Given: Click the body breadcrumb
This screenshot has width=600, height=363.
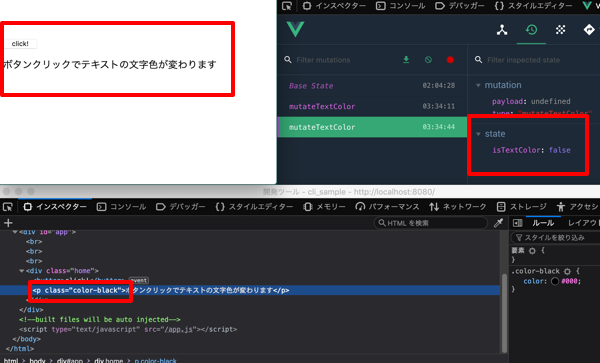Looking at the screenshot, I should (37, 360).
